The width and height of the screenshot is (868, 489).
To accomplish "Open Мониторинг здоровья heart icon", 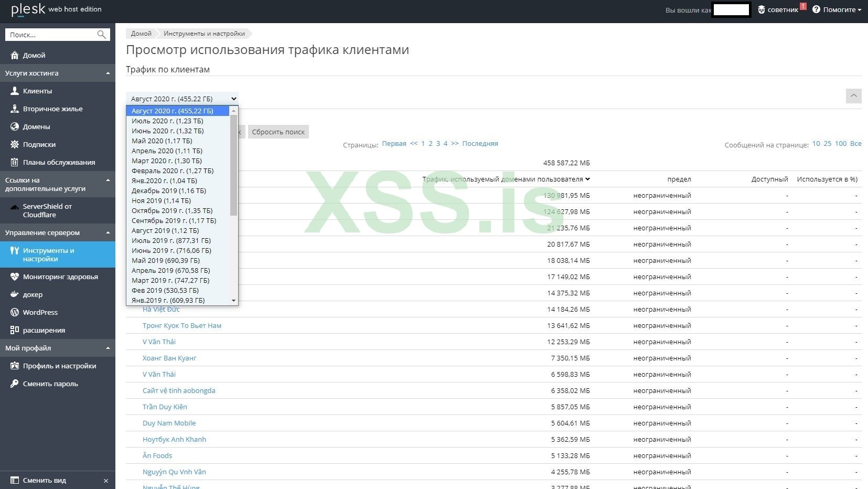I will [x=14, y=277].
